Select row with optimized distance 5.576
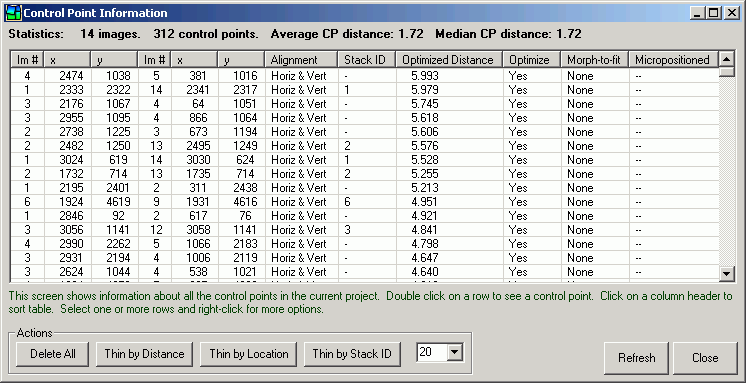The image size is (746, 383). pyautogui.click(x=365, y=146)
